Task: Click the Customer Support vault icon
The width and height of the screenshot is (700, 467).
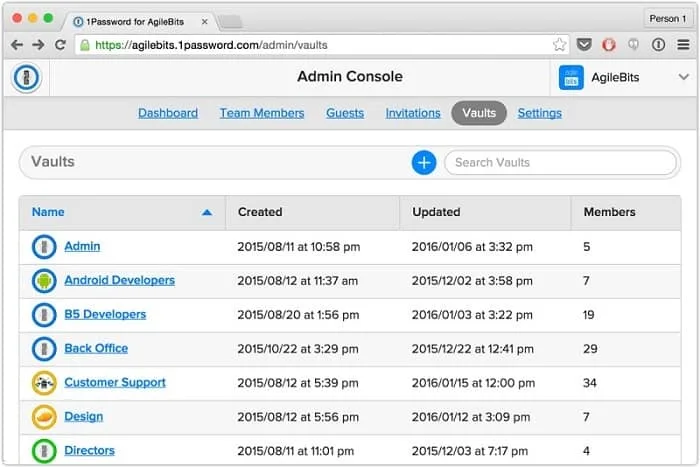Action: 44,383
